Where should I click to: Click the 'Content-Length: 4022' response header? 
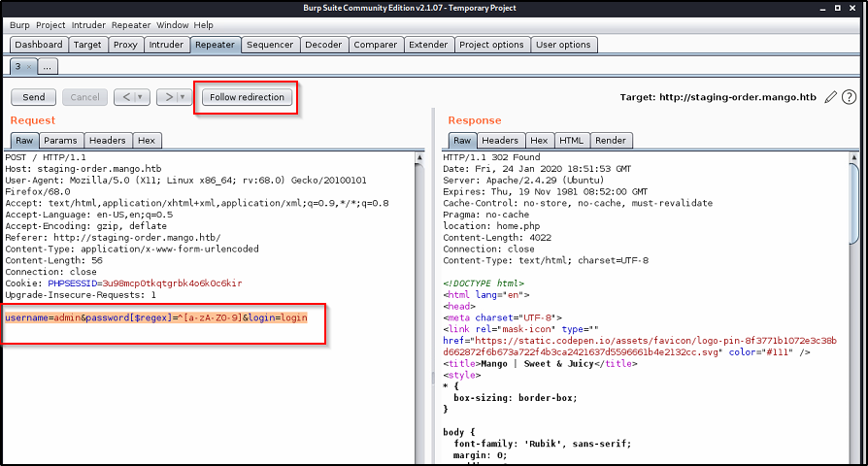click(x=496, y=238)
